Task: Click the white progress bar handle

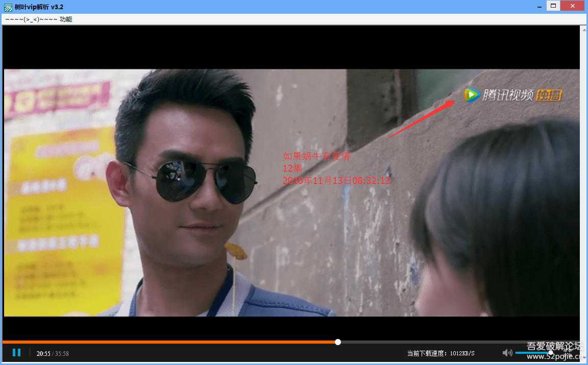Action: tap(338, 342)
